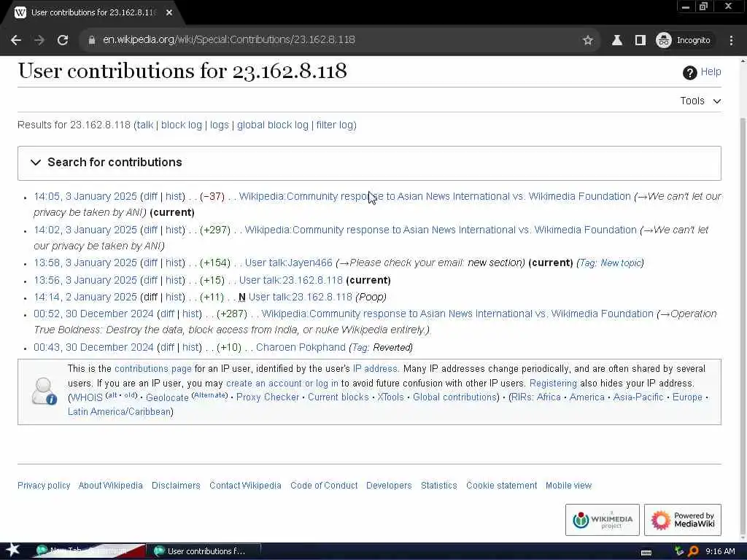Open the XTools link
Screen dimensions: 747x560
click(x=391, y=397)
